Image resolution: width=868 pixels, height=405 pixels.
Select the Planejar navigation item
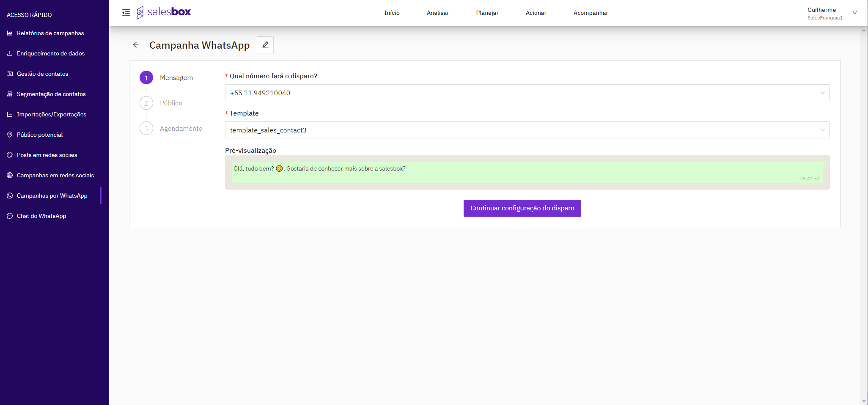487,13
